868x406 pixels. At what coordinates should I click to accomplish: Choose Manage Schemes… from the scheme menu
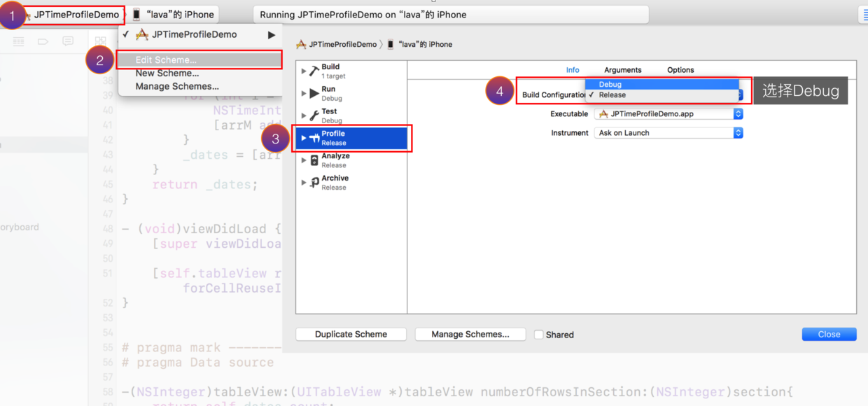(177, 86)
